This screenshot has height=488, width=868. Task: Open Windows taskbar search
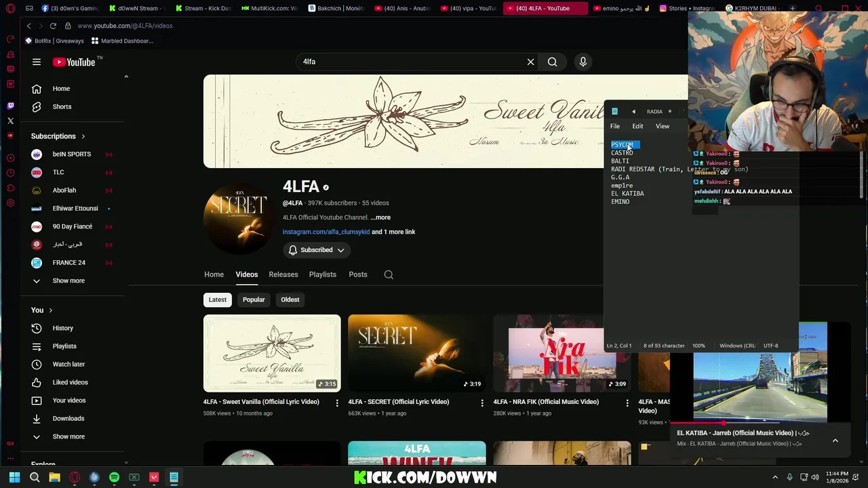pyautogui.click(x=35, y=477)
